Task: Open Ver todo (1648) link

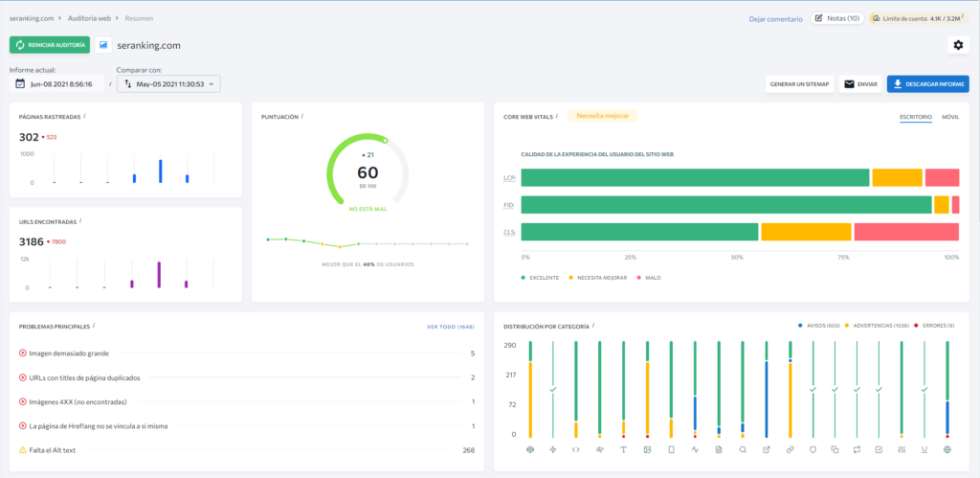Action: 450,326
